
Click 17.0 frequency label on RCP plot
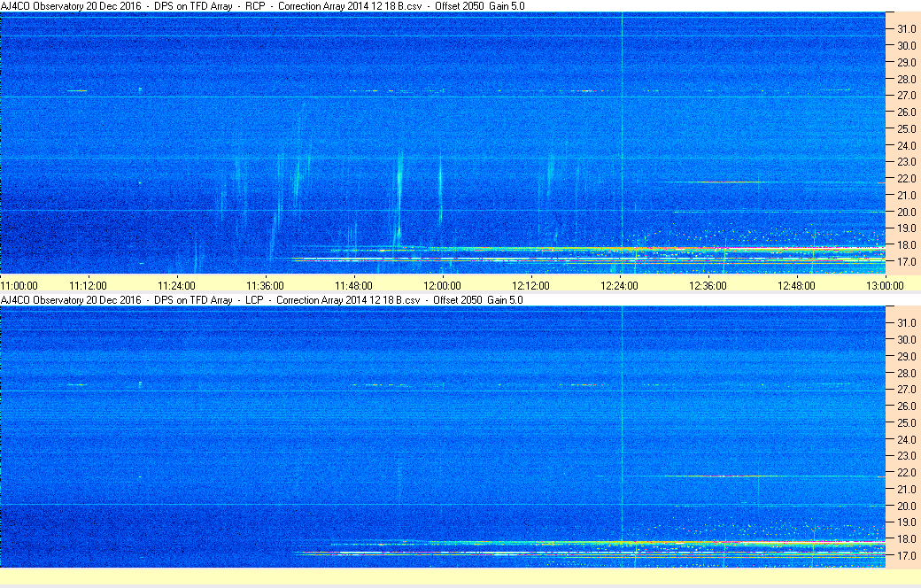(906, 261)
